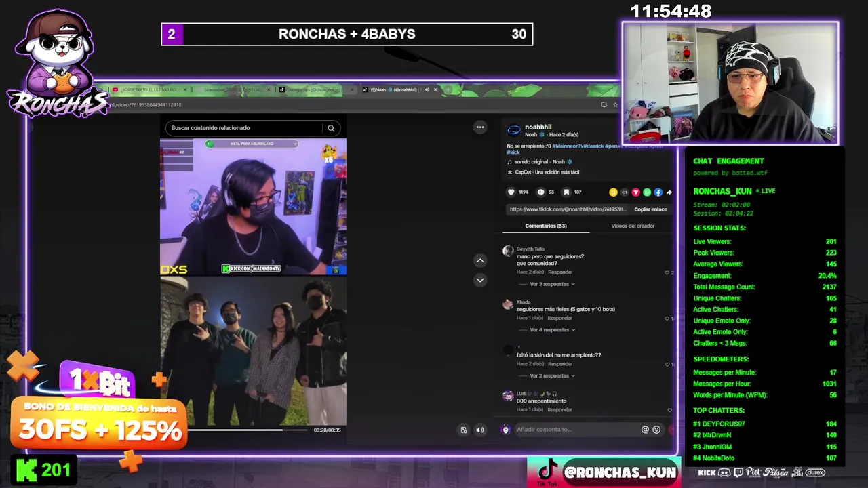
Task: Open the 'sonido original - Noah' sound link
Action: tap(540, 162)
